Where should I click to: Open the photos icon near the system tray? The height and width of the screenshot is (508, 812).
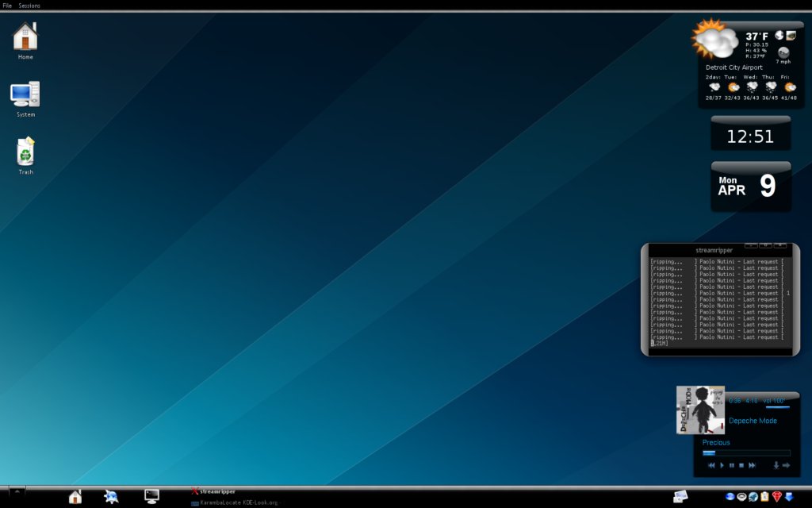[x=680, y=497]
